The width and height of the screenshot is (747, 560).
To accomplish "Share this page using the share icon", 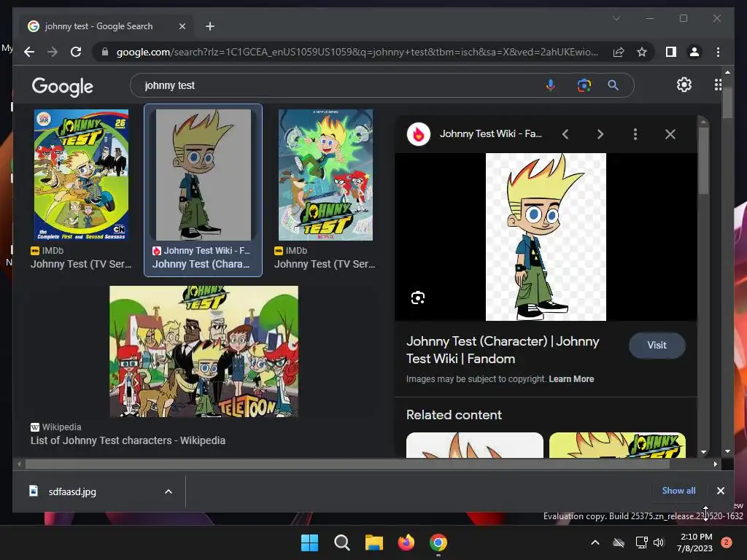I will tap(619, 52).
